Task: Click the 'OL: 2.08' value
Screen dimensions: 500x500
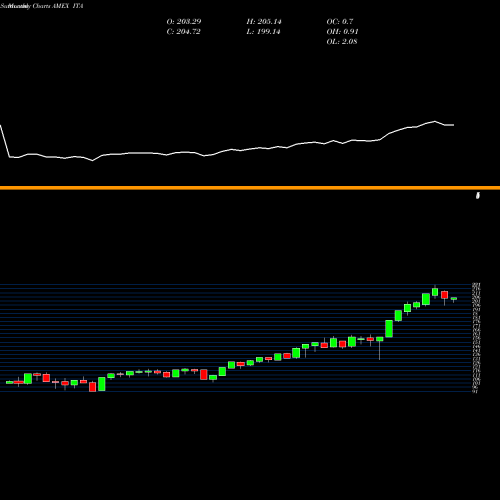Action: pos(342,42)
